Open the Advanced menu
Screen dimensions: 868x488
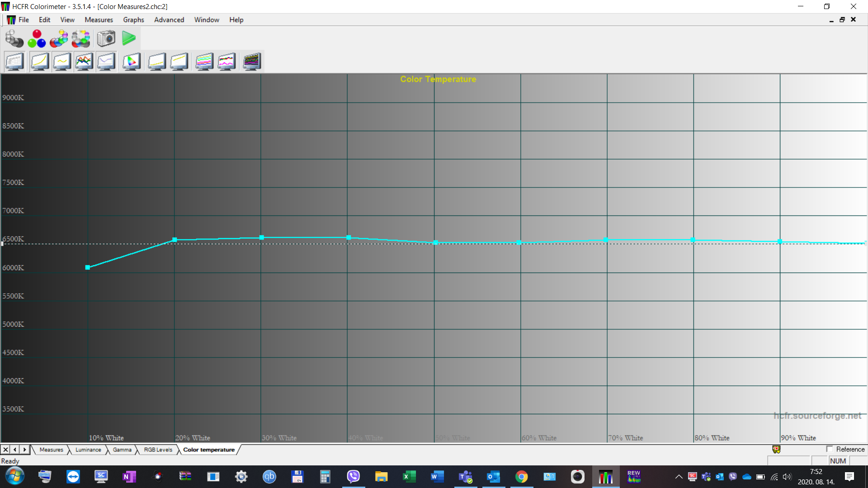(169, 19)
